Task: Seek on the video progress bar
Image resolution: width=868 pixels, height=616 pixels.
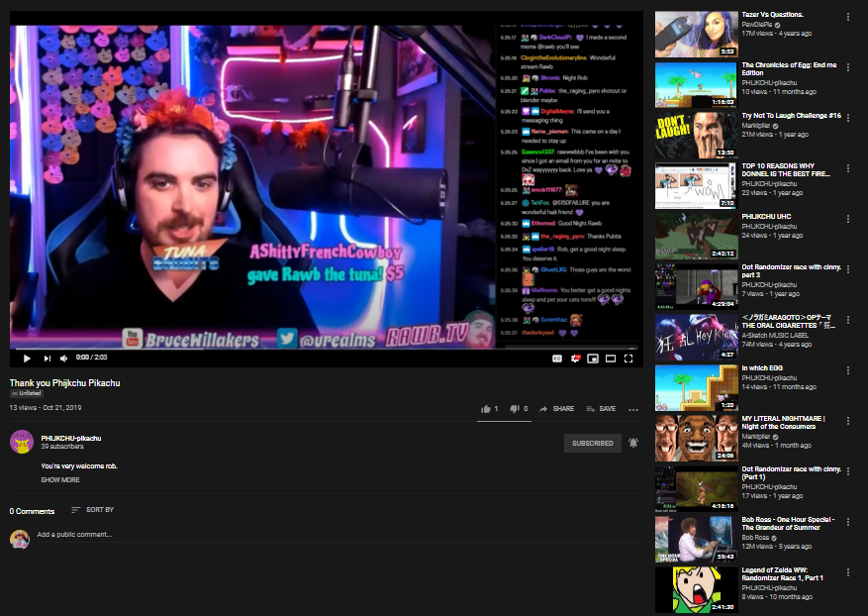Action: coord(327,349)
